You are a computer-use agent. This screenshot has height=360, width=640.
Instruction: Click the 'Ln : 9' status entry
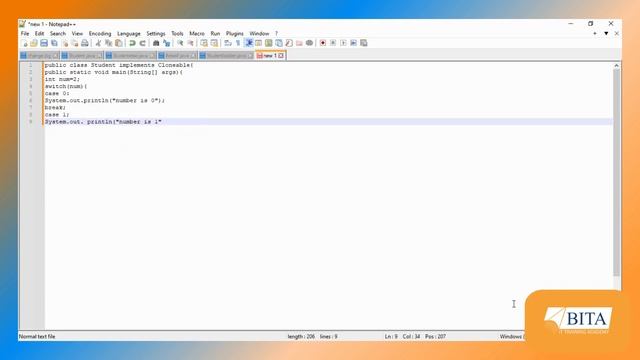click(x=391, y=336)
